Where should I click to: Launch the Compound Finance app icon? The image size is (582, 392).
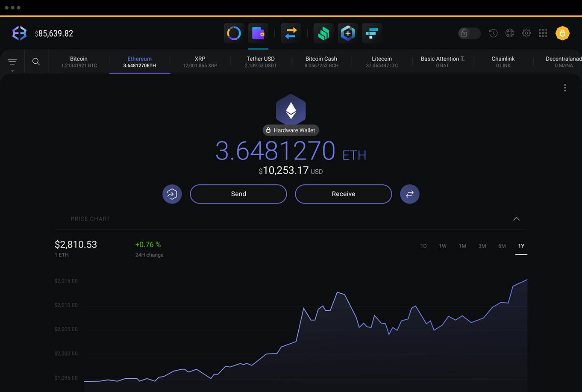(x=323, y=33)
